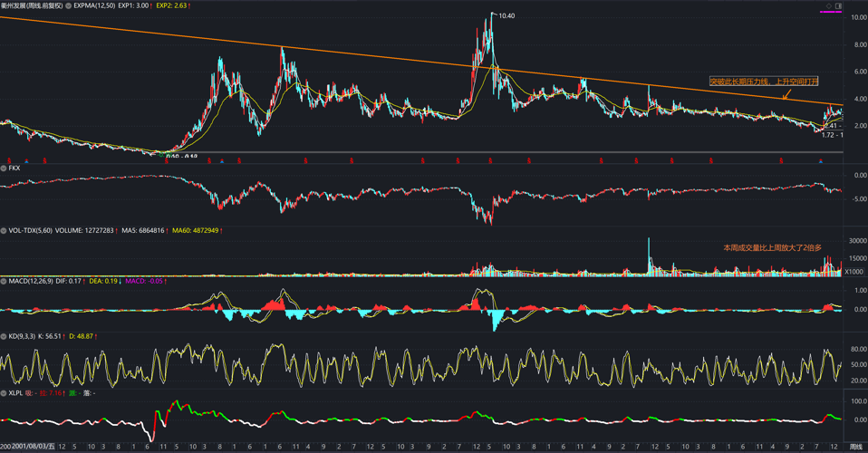Click the 衢州发展 weekly chart title
868x453 pixels.
[x=36, y=5]
